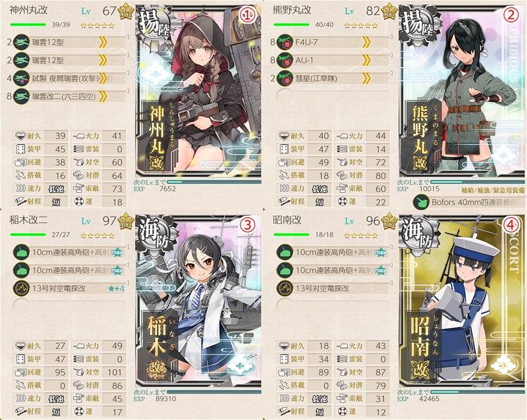The image size is (527, 420).
Task: Click the F4U-7 aircraft equipment icon
Action: [285, 42]
